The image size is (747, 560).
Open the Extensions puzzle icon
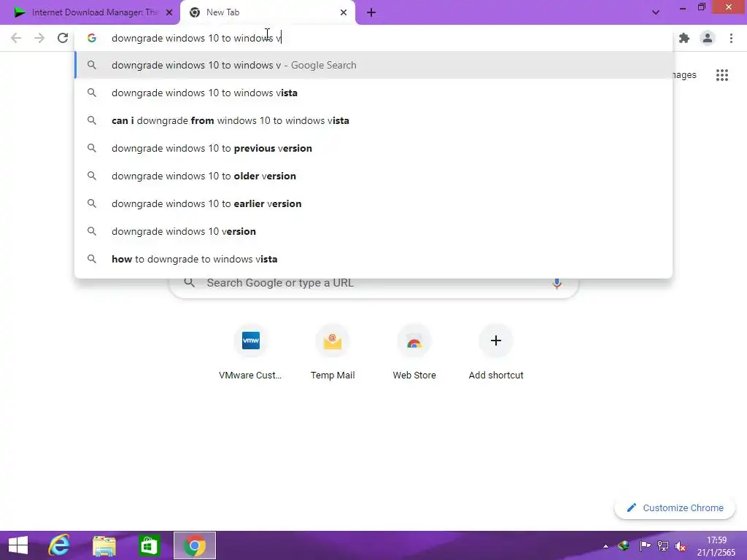click(x=684, y=38)
